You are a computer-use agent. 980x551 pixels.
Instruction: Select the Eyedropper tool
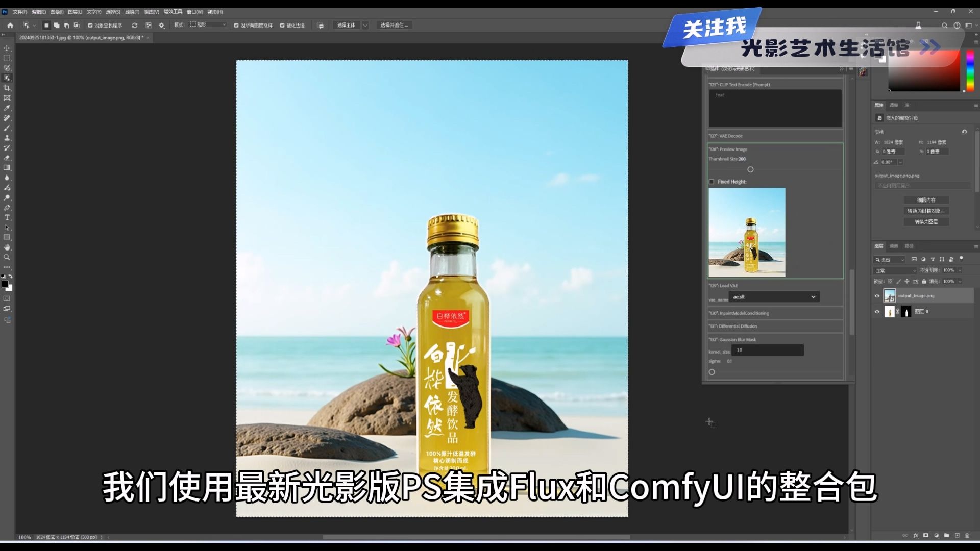tap(7, 108)
